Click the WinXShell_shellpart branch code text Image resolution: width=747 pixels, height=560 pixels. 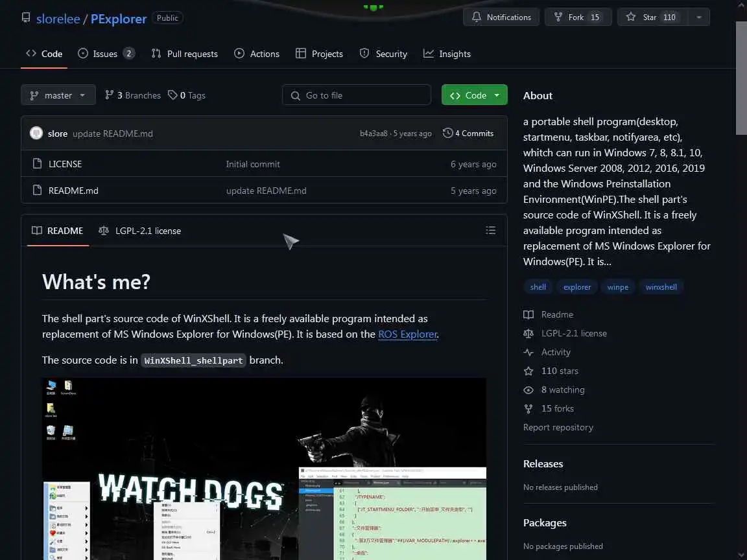(x=193, y=360)
